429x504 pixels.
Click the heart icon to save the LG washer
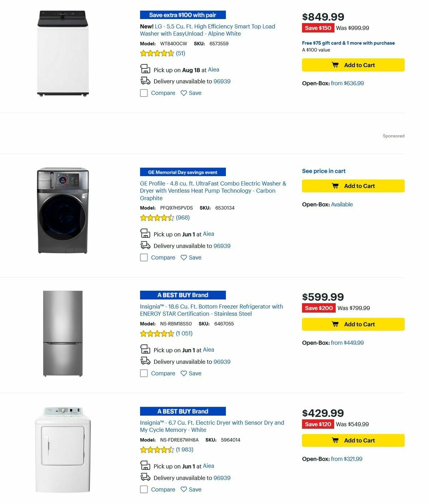coord(183,93)
